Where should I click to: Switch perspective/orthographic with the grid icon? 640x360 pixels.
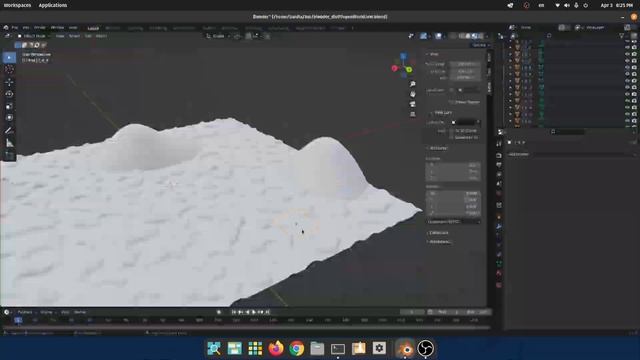413,114
